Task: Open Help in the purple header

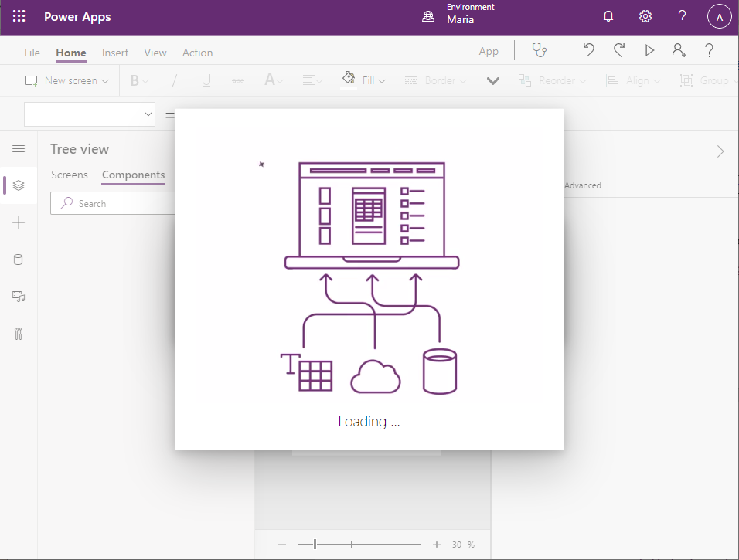Action: coord(682,16)
